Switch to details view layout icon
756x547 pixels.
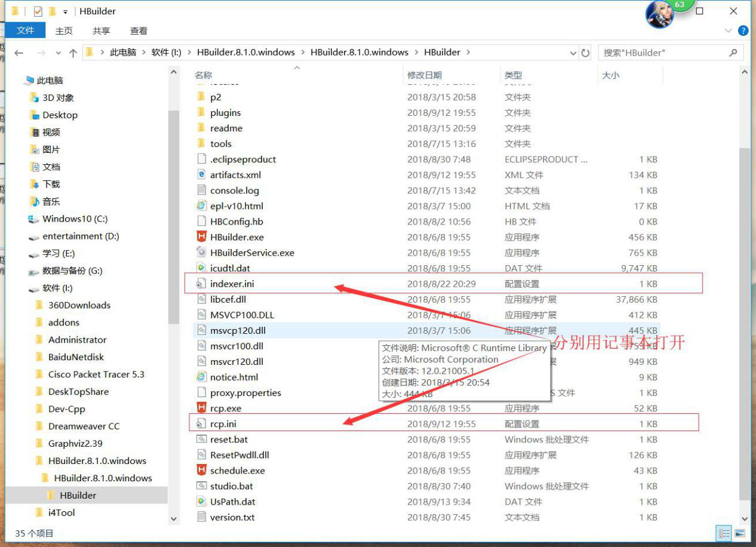724,533
